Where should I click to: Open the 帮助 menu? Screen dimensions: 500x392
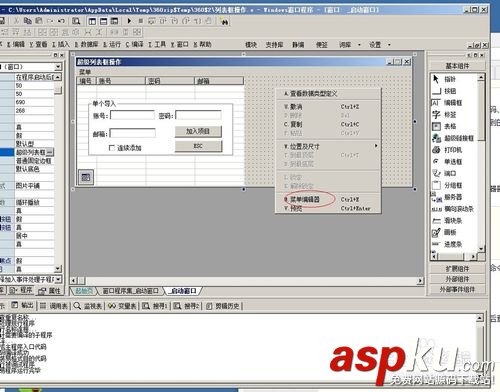coord(202,44)
